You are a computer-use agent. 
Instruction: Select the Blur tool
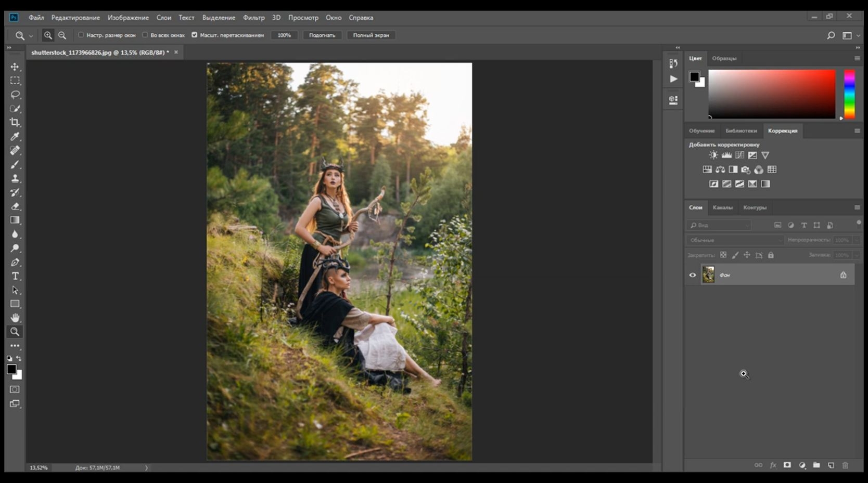click(15, 234)
